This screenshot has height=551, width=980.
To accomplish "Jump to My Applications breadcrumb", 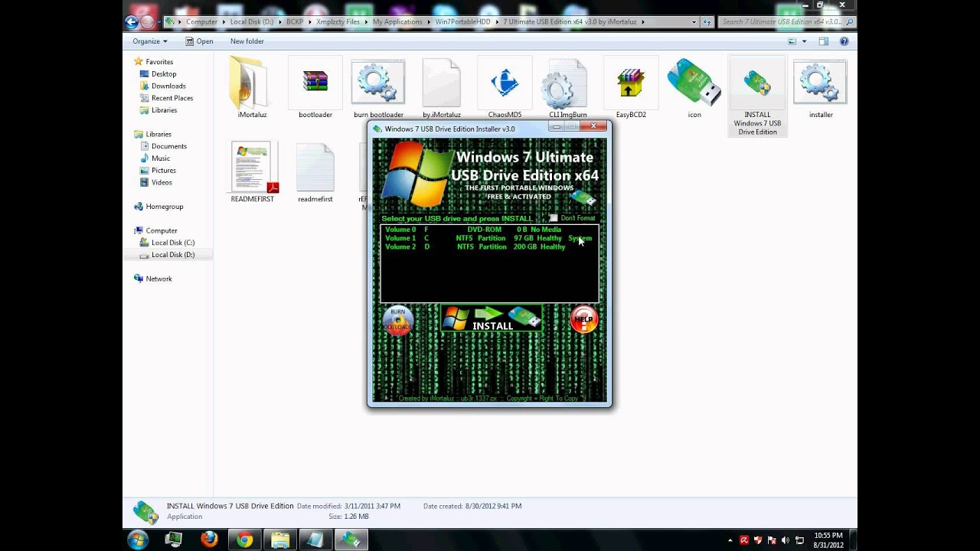I will pyautogui.click(x=397, y=22).
